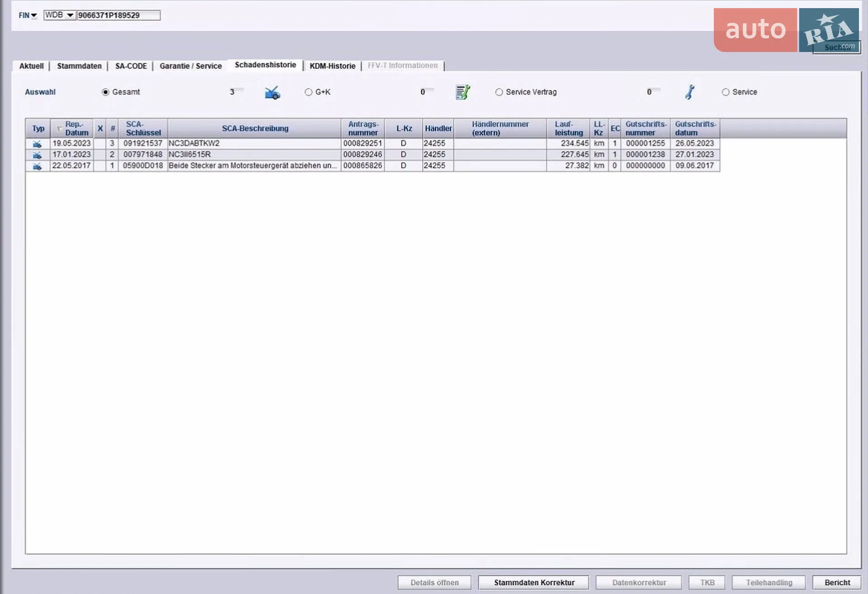Click SCA key 05900D018
This screenshot has width=868, height=594.
[143, 165]
